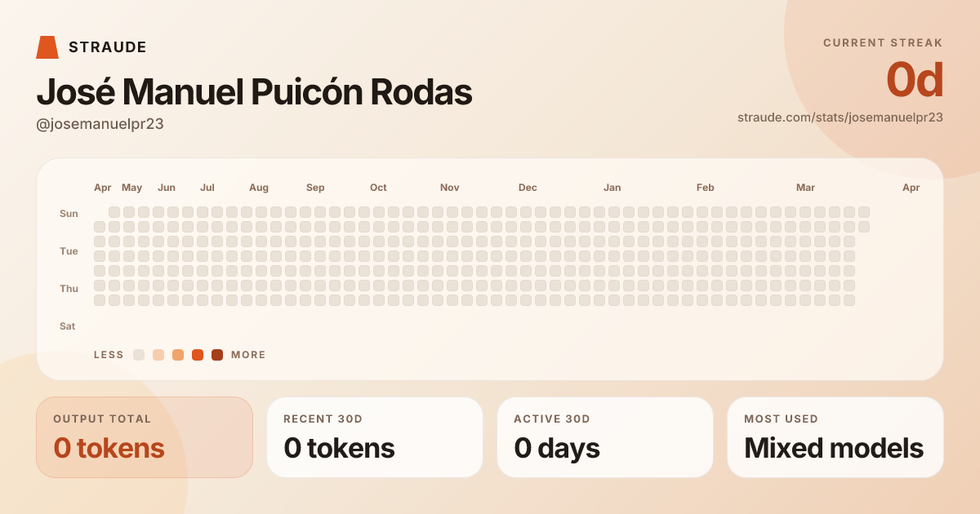Select the Output Total tokens card
Image resolution: width=980 pixels, height=514 pixels.
coord(145,437)
